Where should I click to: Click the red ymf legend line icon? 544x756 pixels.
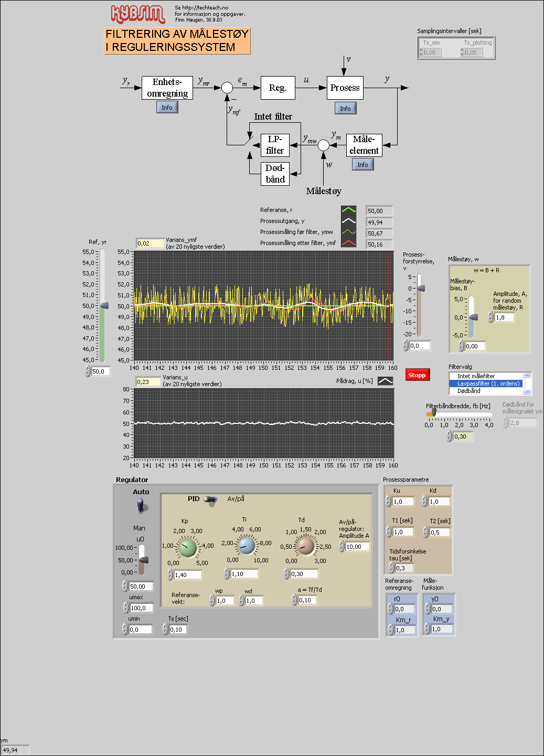click(348, 243)
